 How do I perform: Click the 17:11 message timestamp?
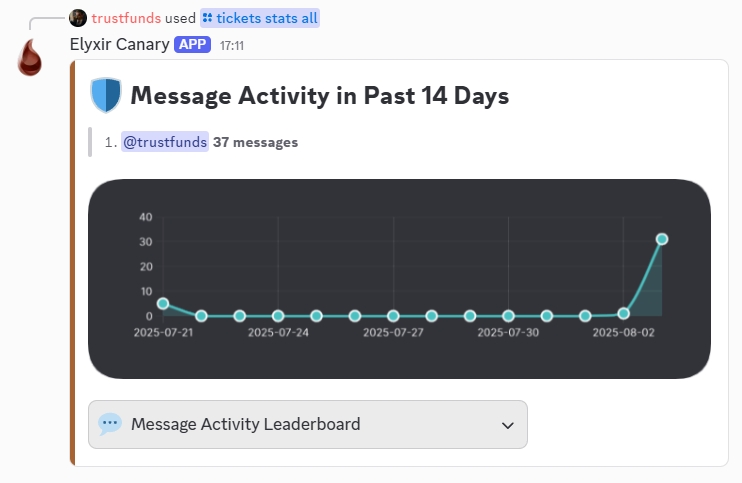(232, 45)
